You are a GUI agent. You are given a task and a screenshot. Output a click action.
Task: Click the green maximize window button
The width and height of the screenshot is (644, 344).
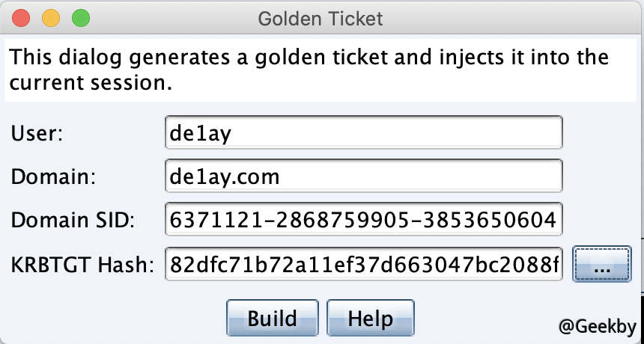click(x=80, y=18)
